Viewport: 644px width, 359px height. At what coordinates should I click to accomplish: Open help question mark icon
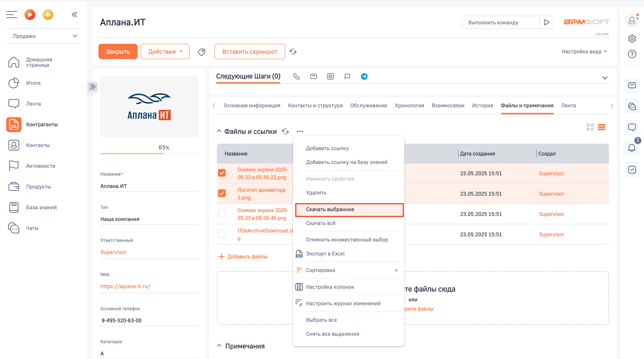632,54
